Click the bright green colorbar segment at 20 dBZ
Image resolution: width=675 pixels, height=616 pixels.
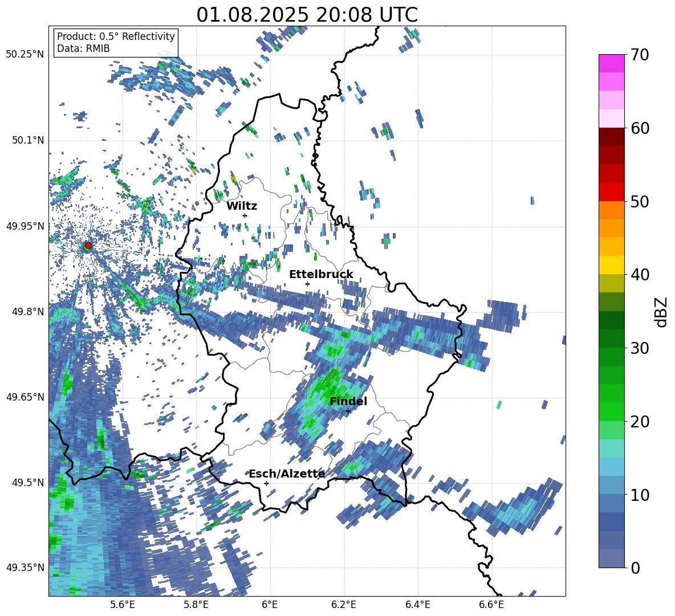pyautogui.click(x=611, y=411)
